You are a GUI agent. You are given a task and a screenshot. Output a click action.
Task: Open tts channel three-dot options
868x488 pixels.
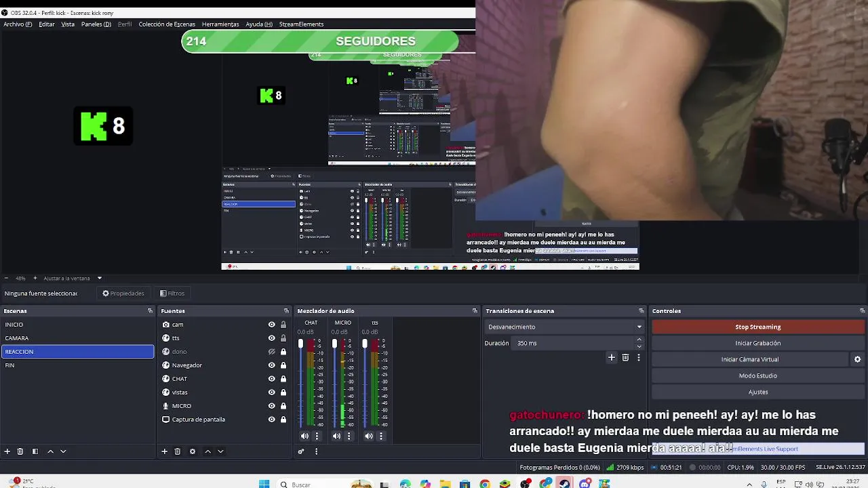click(x=381, y=436)
